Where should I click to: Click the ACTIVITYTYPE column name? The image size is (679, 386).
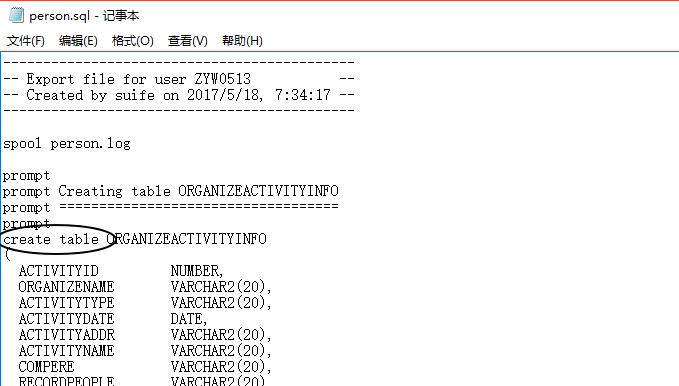[66, 303]
